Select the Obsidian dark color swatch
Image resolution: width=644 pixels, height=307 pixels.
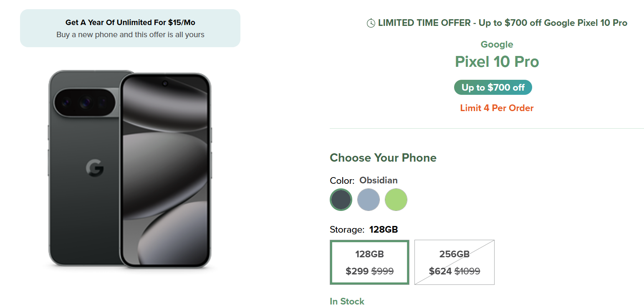coord(341,200)
